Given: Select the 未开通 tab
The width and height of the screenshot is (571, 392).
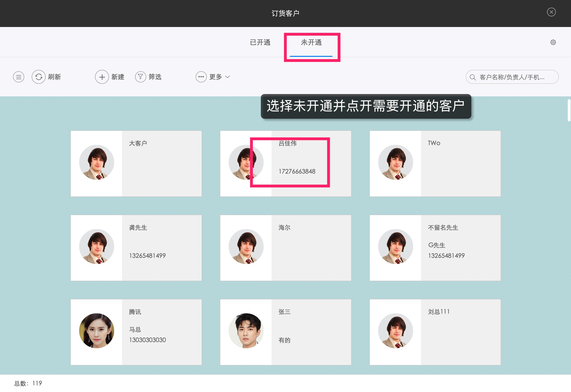Looking at the screenshot, I should 311,43.
